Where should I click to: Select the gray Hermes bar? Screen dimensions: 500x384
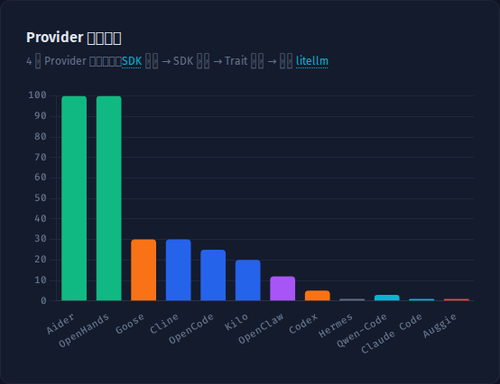352,300
